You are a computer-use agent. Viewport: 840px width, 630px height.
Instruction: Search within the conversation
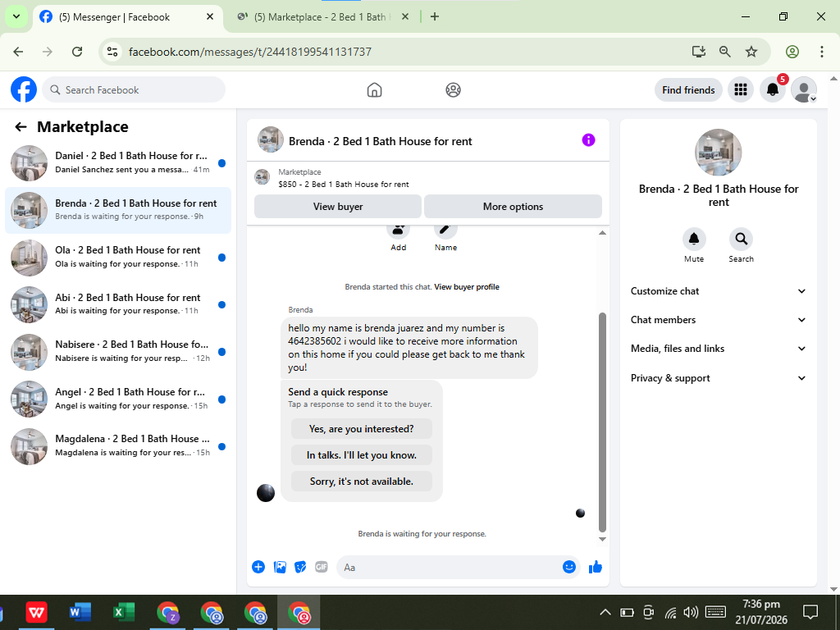coord(741,239)
